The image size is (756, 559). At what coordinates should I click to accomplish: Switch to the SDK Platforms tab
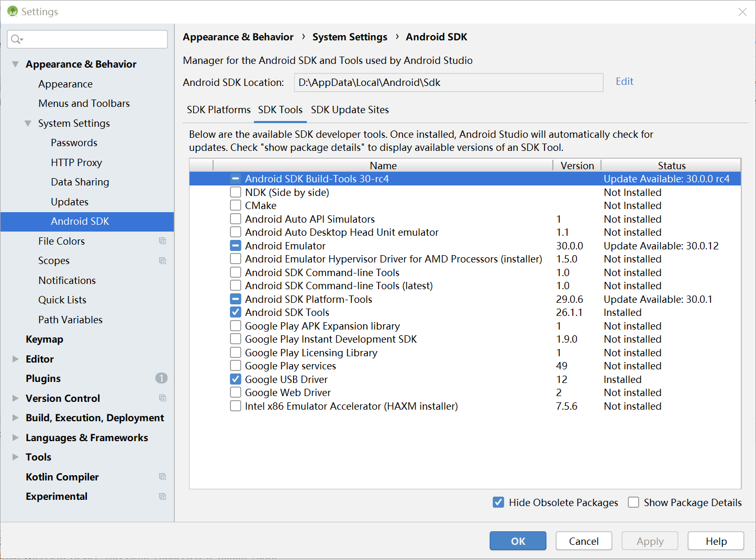click(219, 110)
